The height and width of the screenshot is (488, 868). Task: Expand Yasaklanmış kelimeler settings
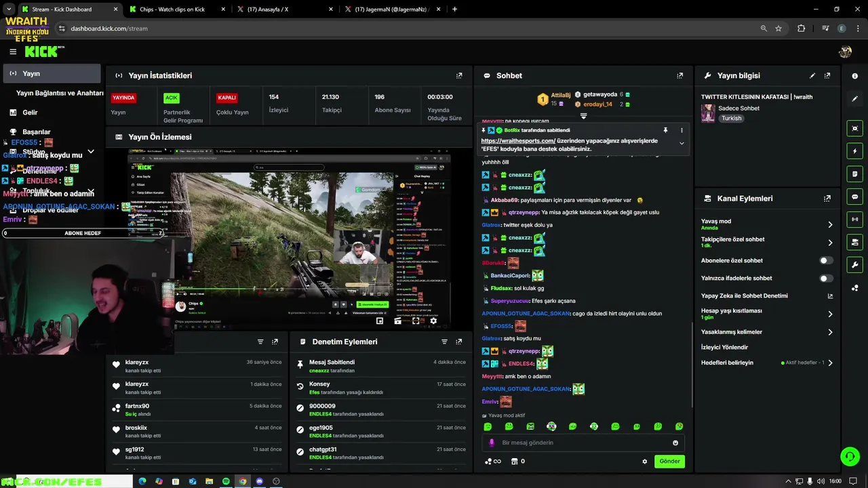pyautogui.click(x=830, y=332)
